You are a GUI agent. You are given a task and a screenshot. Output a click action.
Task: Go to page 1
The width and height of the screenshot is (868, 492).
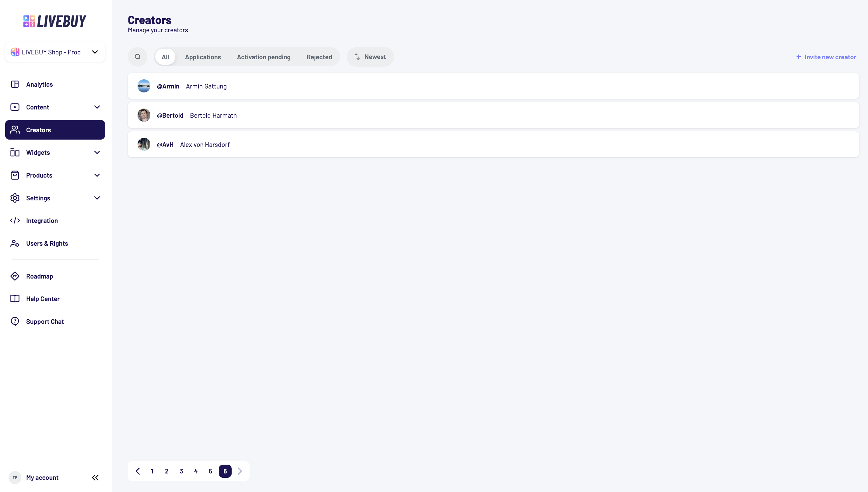point(152,471)
